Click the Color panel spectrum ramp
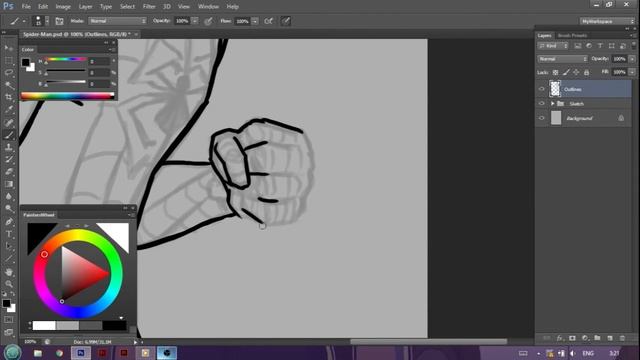Screen dimensions: 640x360 tap(67, 96)
